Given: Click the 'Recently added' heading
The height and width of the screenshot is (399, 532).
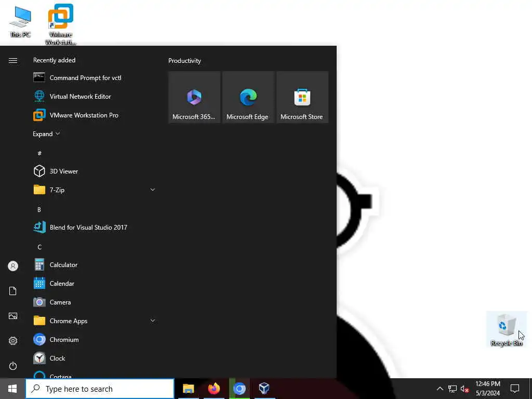Looking at the screenshot, I should point(54,60).
